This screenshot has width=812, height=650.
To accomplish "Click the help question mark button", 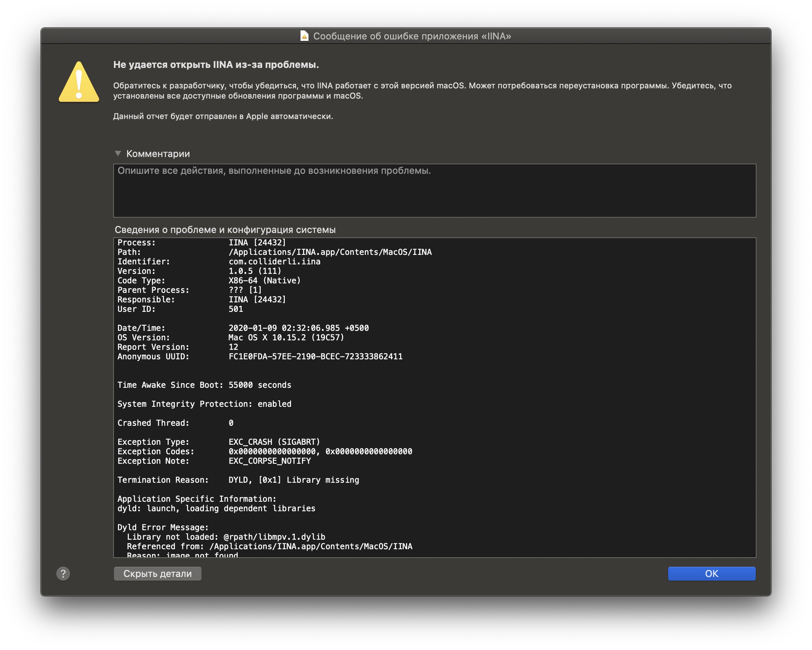I will (63, 574).
